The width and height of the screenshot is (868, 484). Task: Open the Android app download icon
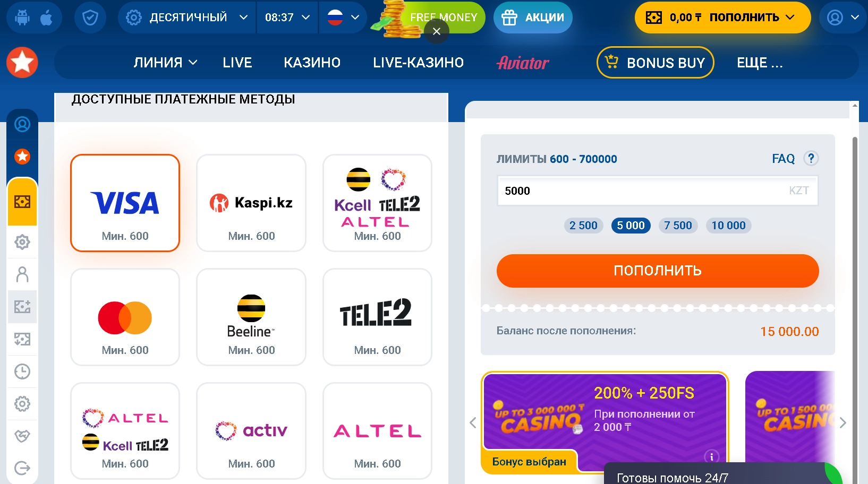[22, 18]
